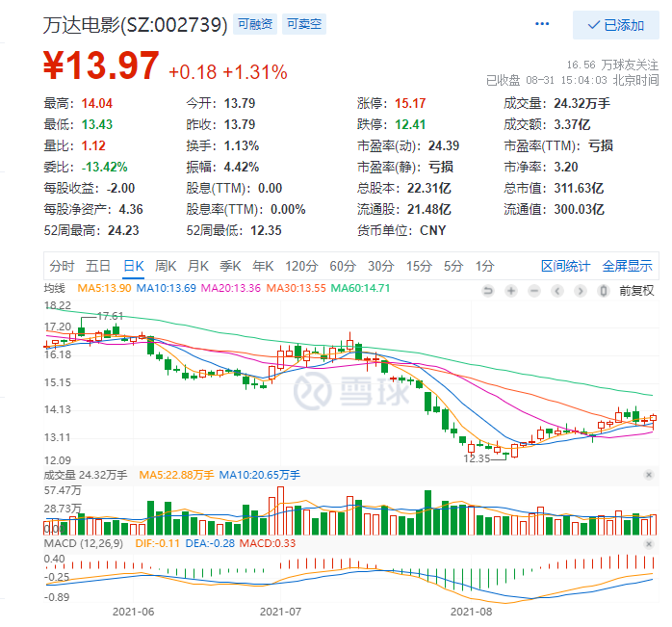Click the 2021-06 date axis label
Viewport: 672px width, 627px height.
coord(133,612)
